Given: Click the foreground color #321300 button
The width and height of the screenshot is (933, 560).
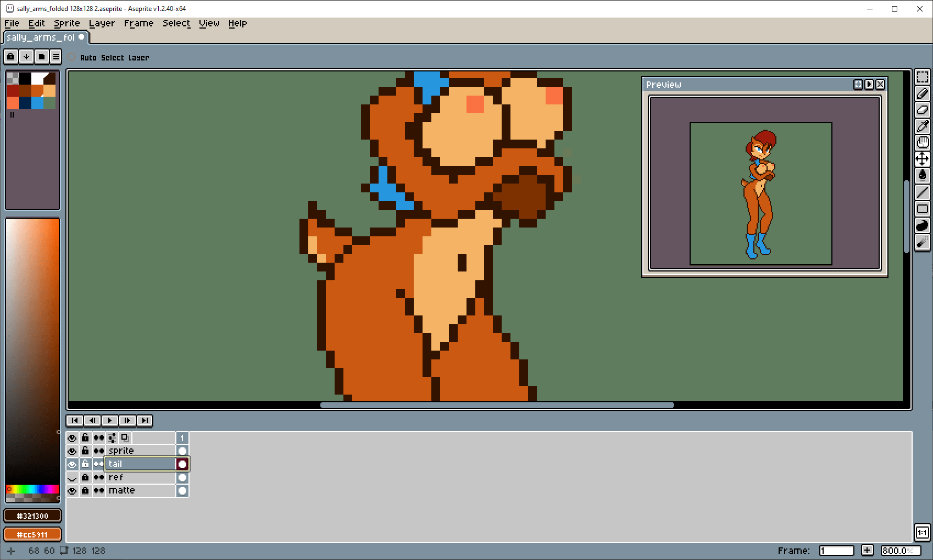Looking at the screenshot, I should pos(32,516).
